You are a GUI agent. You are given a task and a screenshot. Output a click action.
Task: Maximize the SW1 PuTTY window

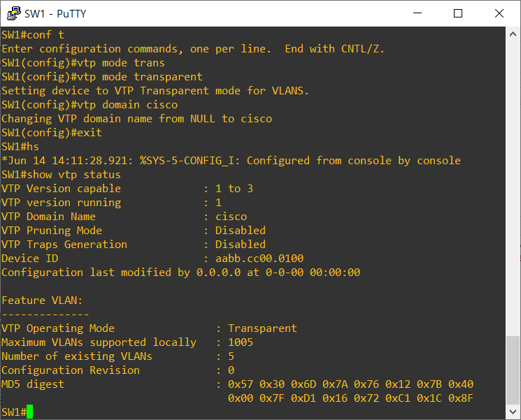pos(458,13)
